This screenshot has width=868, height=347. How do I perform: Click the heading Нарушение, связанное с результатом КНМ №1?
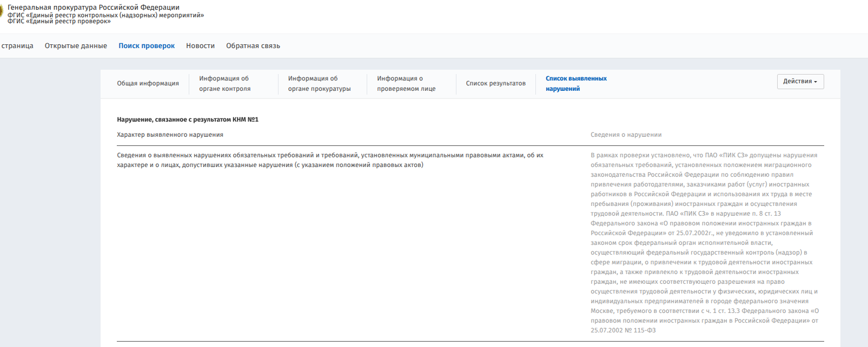[x=188, y=119]
